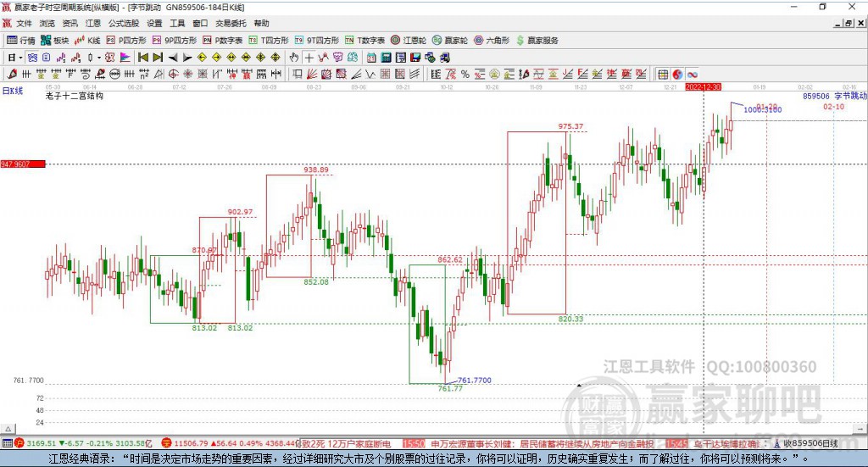
Task: Open the 文件 menu
Action: 24,23
